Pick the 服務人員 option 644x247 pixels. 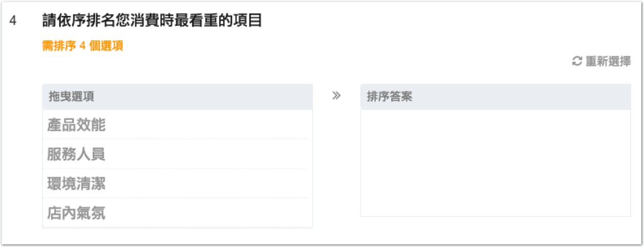(76, 154)
